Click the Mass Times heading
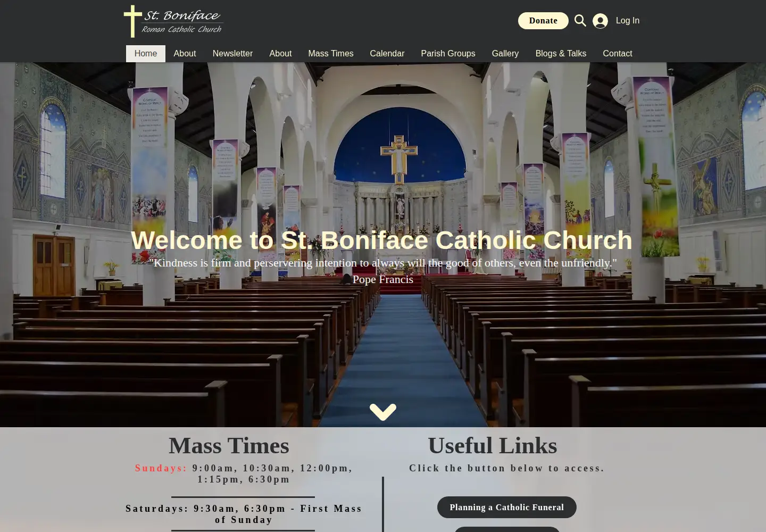This screenshot has height=532, width=766. (x=229, y=446)
